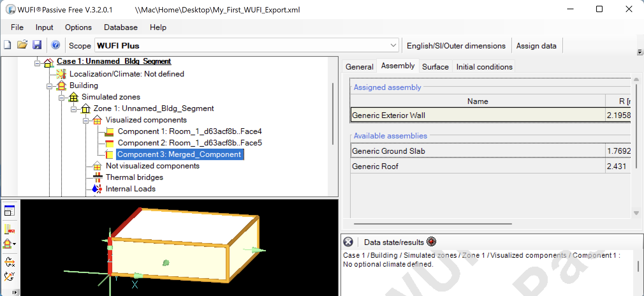Viewport: 644px width, 296px height.
Task: Click the circular X icon in Data state/results panel
Action: click(348, 242)
